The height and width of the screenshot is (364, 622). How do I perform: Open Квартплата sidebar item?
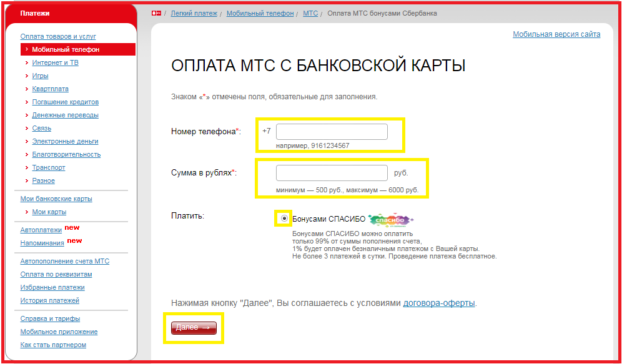coord(51,89)
